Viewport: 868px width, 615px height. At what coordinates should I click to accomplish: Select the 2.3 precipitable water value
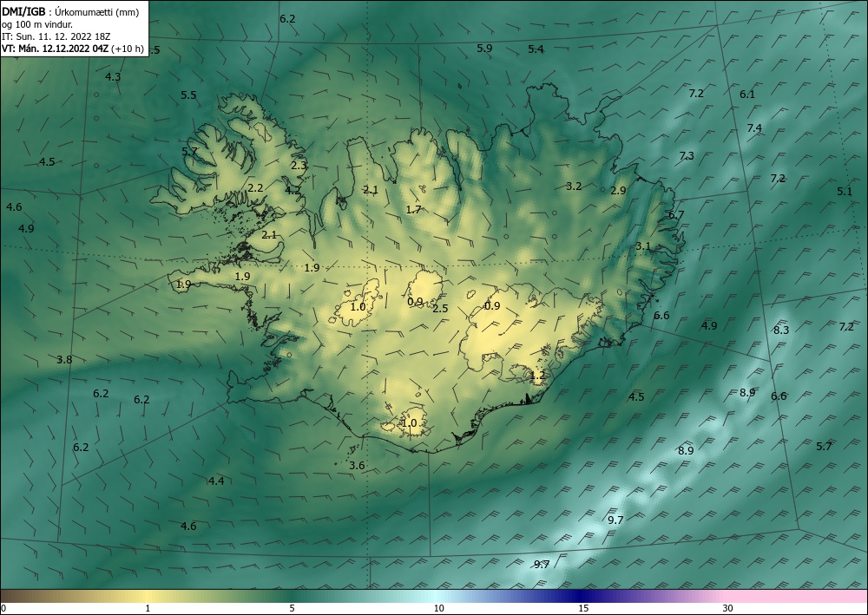[x=299, y=166]
